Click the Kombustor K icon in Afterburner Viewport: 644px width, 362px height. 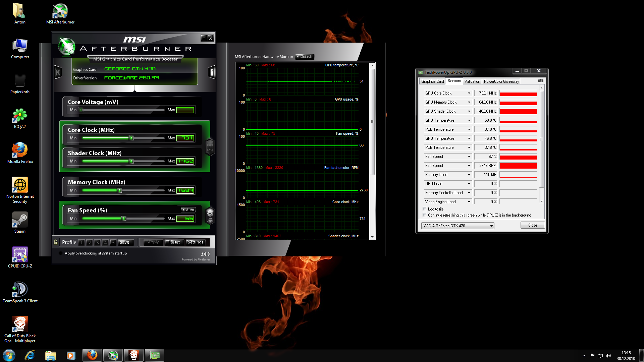click(x=58, y=72)
